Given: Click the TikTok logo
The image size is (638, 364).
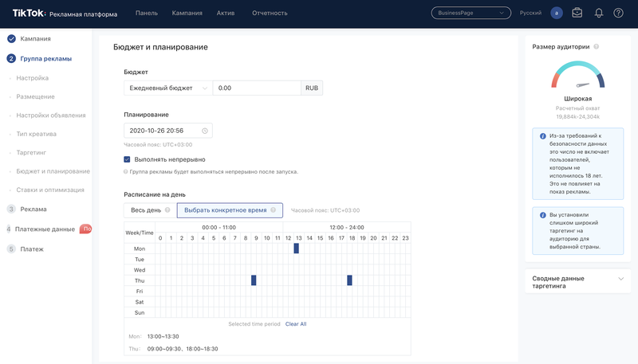Looking at the screenshot, I should pos(28,13).
